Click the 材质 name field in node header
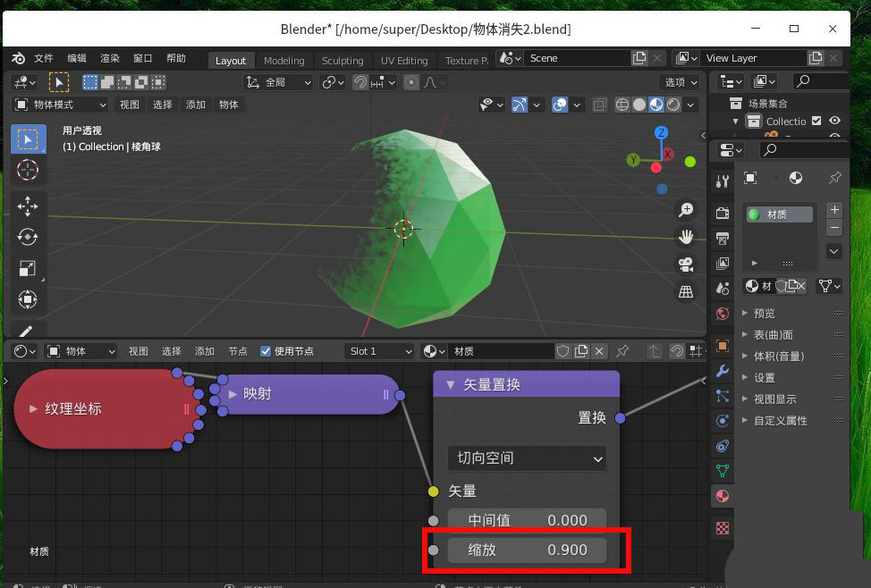The image size is (871, 588). pos(501,351)
